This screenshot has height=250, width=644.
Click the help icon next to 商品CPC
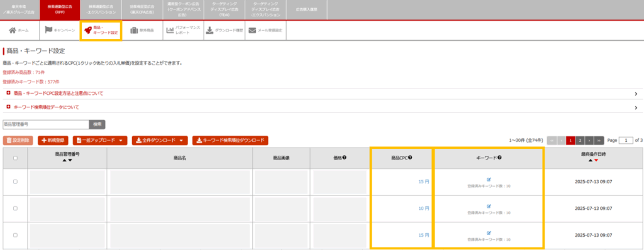pos(410,158)
